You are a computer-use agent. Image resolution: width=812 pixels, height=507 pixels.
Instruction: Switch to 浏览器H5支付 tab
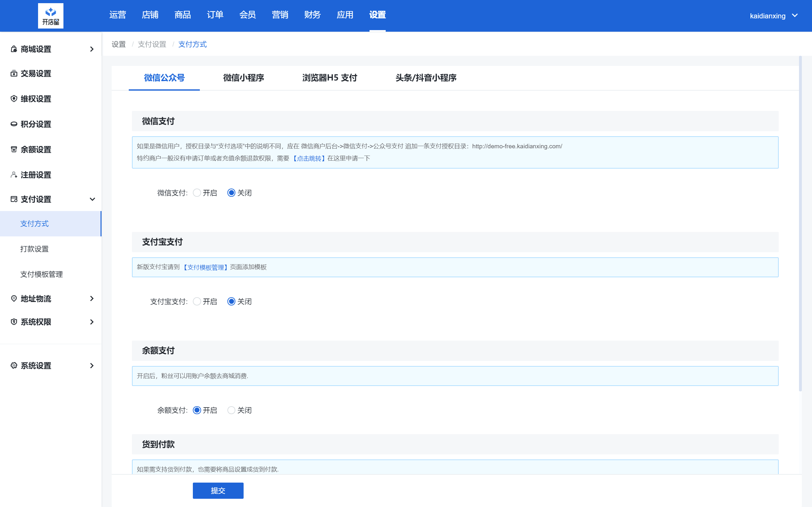(x=329, y=77)
